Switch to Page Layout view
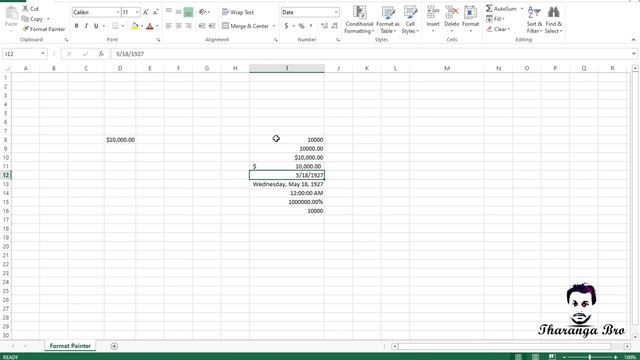Image resolution: width=640 pixels, height=360 pixels. tap(535, 357)
